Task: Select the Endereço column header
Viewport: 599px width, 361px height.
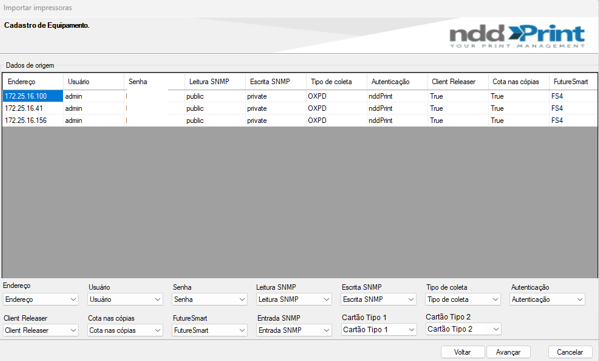Action: point(33,82)
